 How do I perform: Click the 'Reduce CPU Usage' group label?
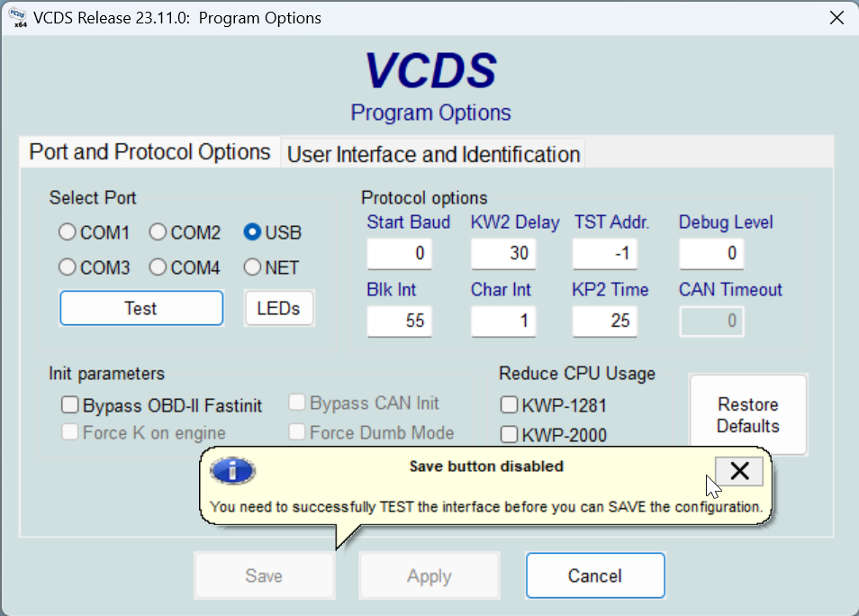pos(577,374)
